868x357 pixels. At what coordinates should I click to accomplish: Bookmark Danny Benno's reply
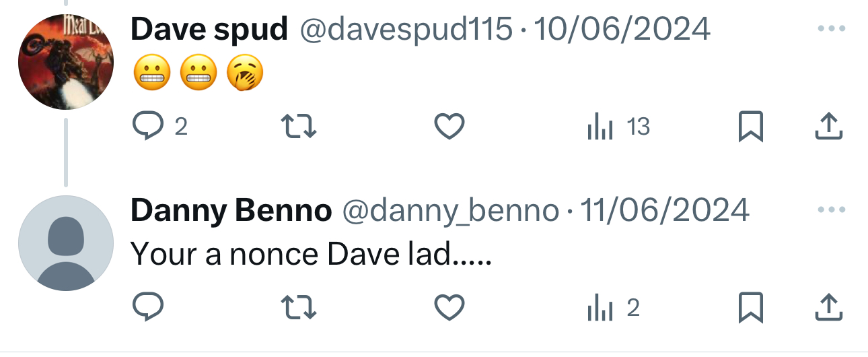(x=750, y=308)
